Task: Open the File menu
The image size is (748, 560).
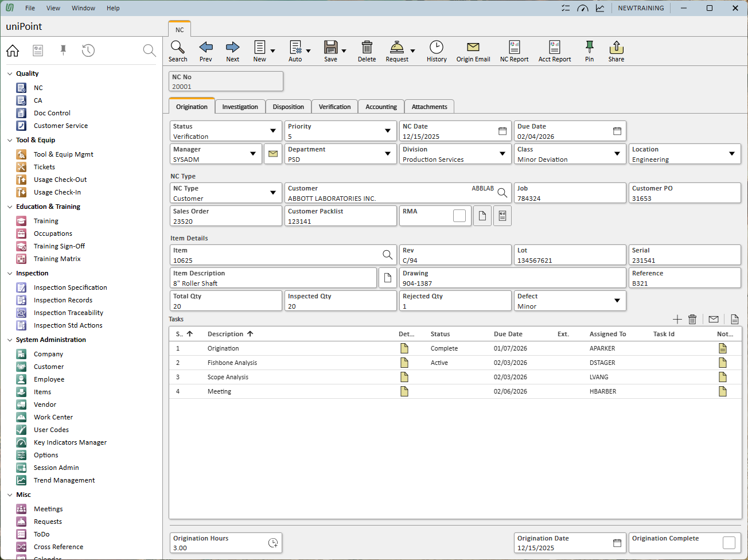Action: tap(30, 8)
